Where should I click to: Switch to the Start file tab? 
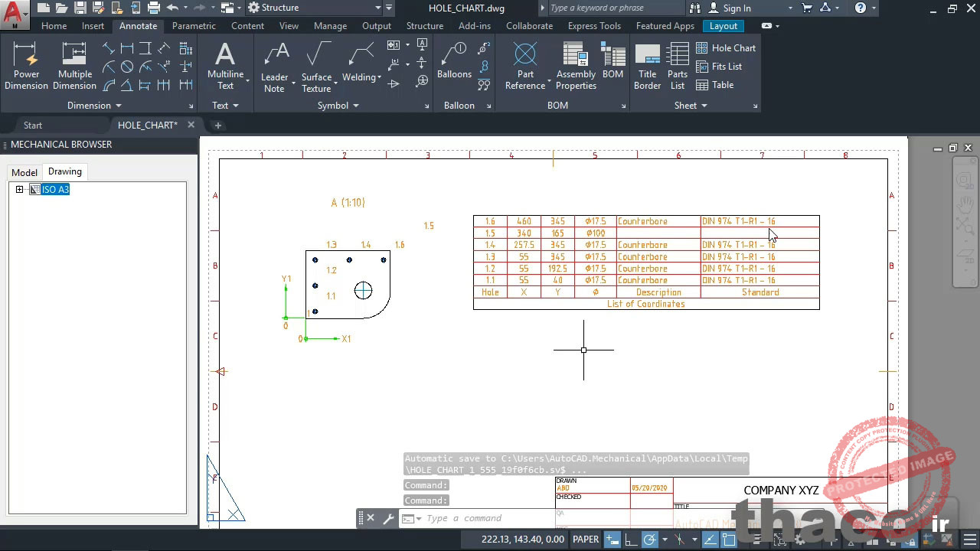point(33,125)
